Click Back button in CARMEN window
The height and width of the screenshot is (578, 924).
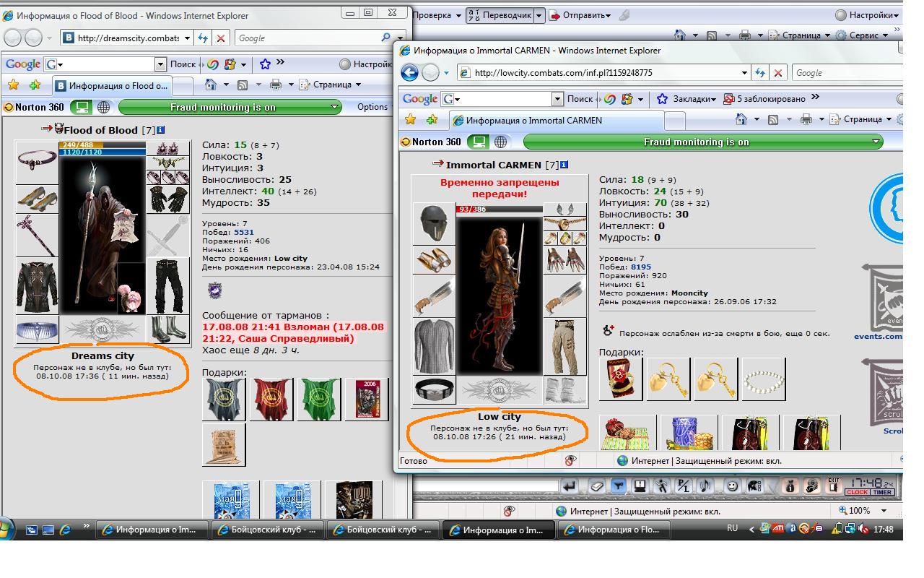[x=409, y=72]
